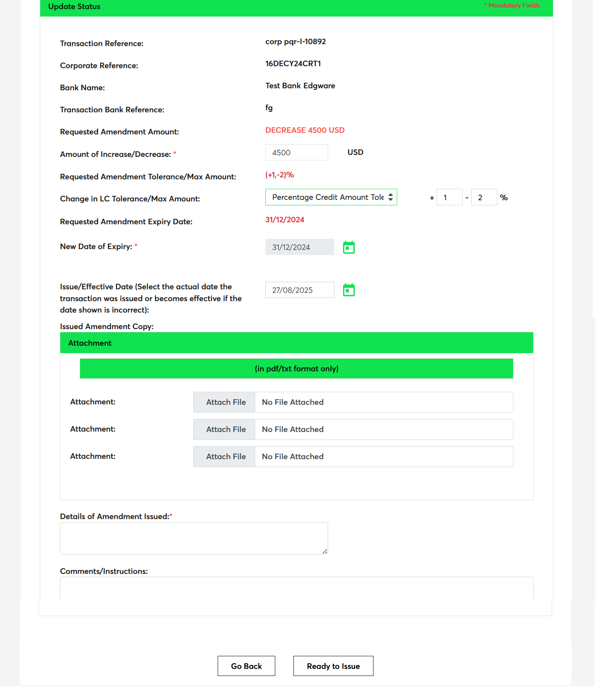This screenshot has width=601, height=700.
Task: Select transaction reference 'corp pqr-I-10892'
Action: click(x=295, y=42)
